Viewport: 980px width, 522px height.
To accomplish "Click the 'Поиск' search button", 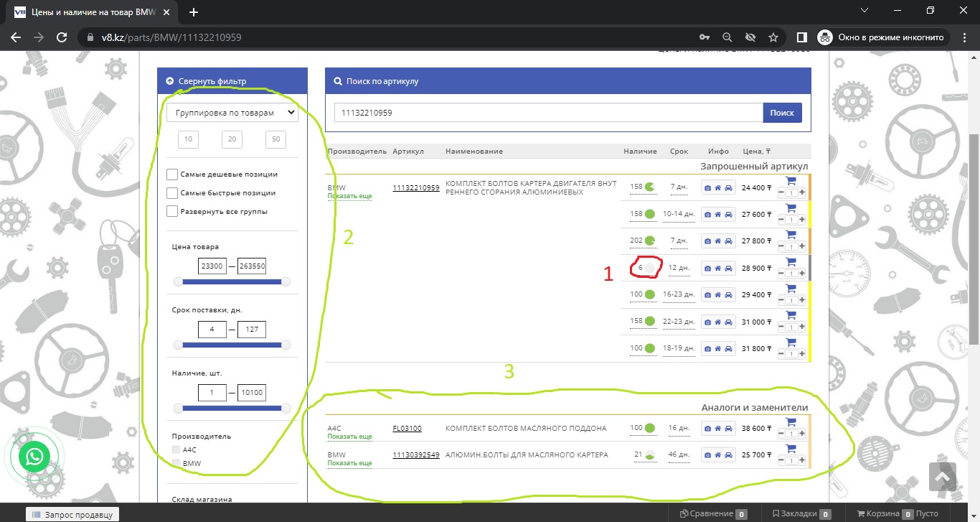I will (x=782, y=113).
